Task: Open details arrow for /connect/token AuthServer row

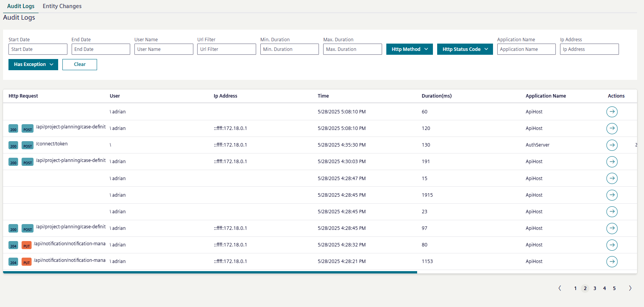Action: (x=612, y=145)
